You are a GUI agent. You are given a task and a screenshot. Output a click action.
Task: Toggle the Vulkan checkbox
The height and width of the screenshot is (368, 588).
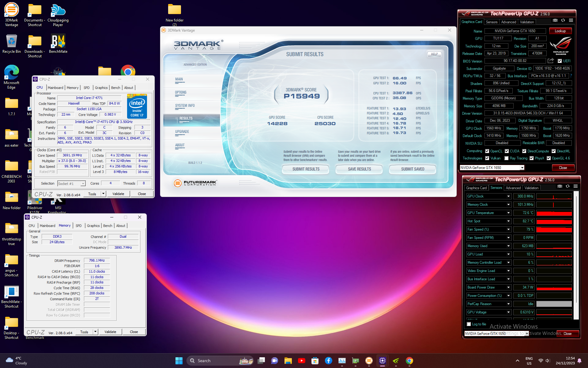coord(487,158)
